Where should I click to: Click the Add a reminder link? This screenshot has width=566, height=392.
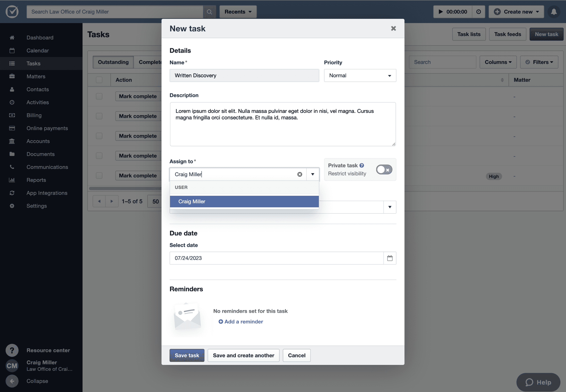[x=241, y=322]
